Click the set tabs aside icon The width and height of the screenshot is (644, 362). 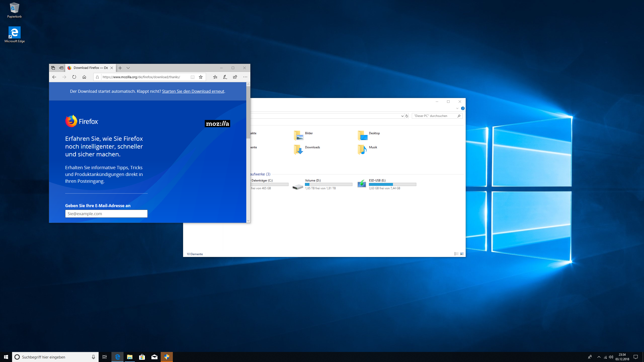coord(61,68)
